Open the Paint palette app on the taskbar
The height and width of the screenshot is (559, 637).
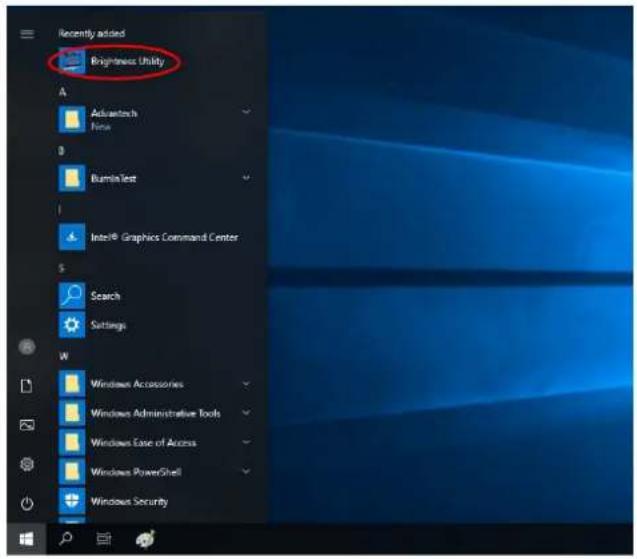click(145, 539)
